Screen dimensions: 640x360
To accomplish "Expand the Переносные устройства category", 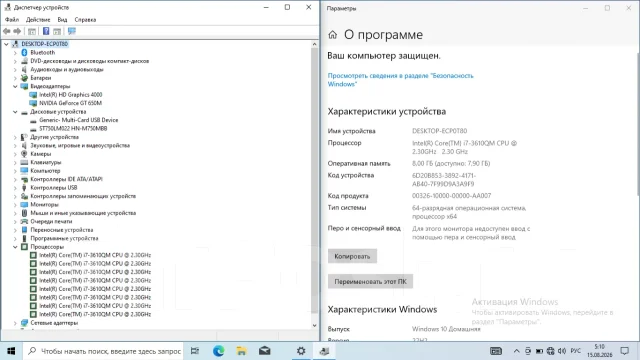I will pyautogui.click(x=15, y=230).
